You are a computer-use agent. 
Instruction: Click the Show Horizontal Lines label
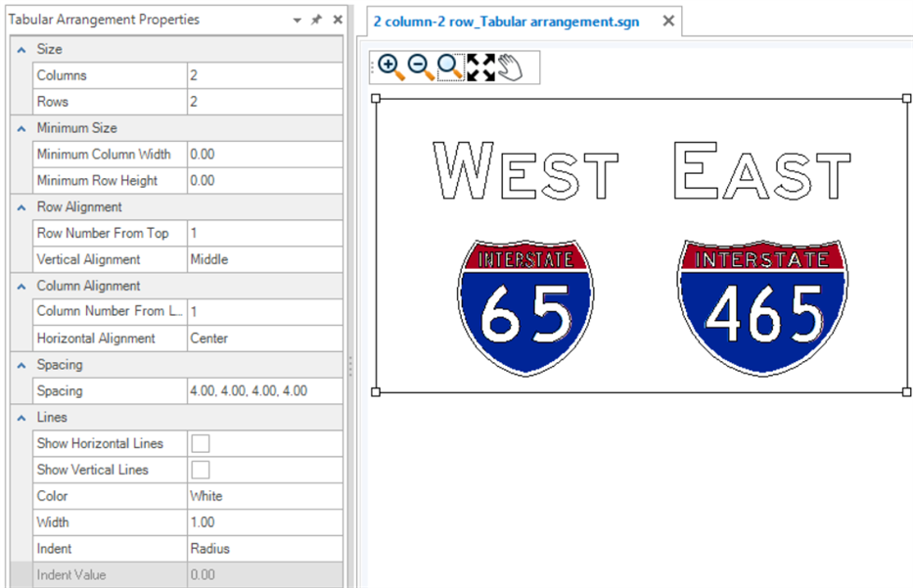100,443
